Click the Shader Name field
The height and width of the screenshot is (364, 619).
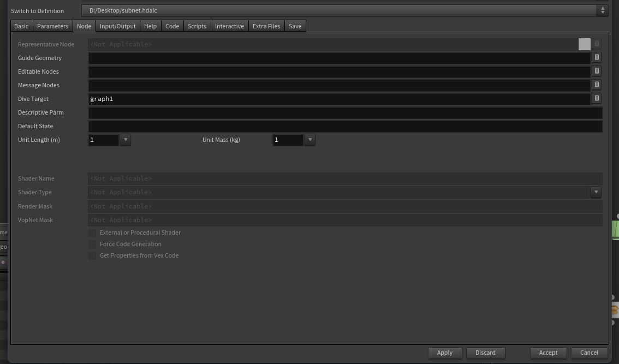pos(345,178)
